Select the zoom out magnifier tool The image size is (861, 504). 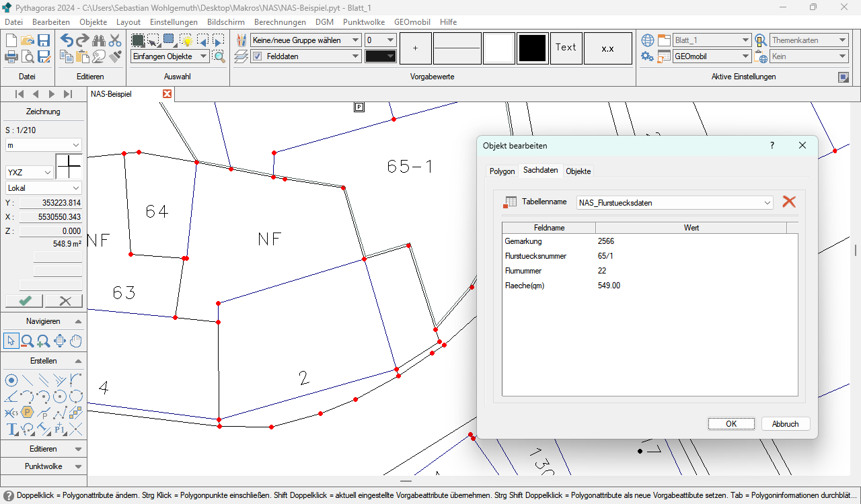28,341
